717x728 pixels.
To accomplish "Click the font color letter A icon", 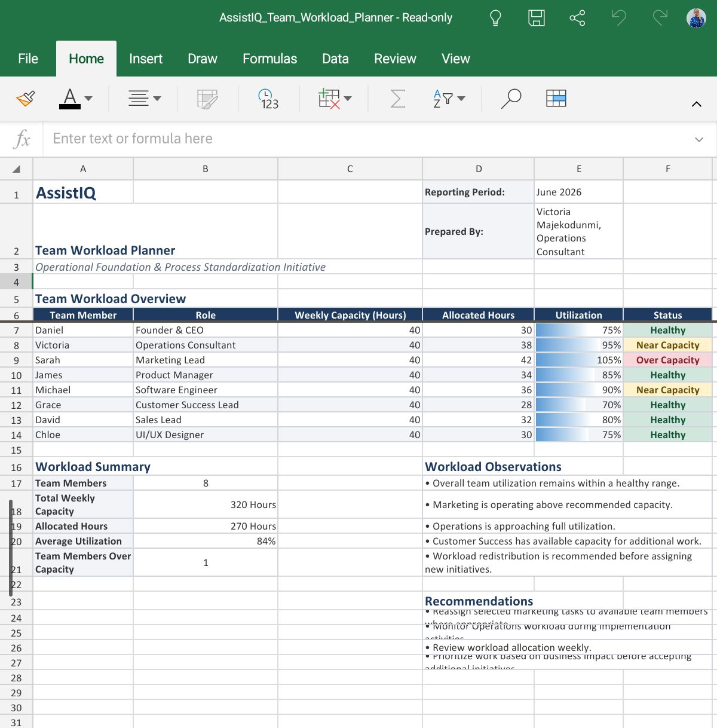I will pos(70,99).
